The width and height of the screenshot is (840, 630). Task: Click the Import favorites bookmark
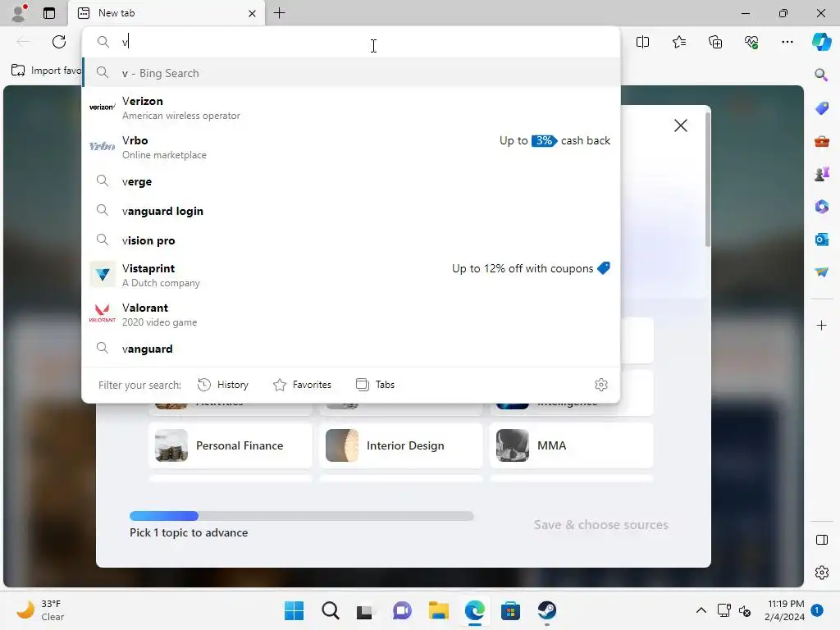46,71
